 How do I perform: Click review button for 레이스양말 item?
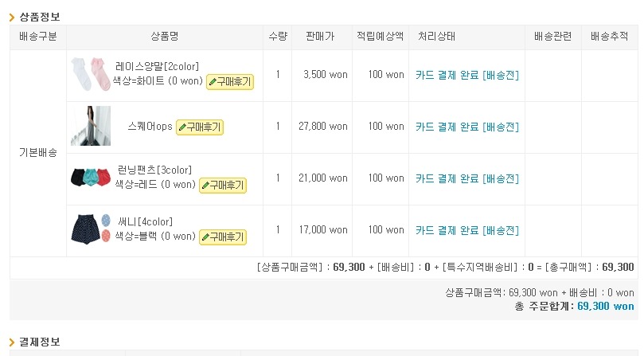tap(230, 81)
